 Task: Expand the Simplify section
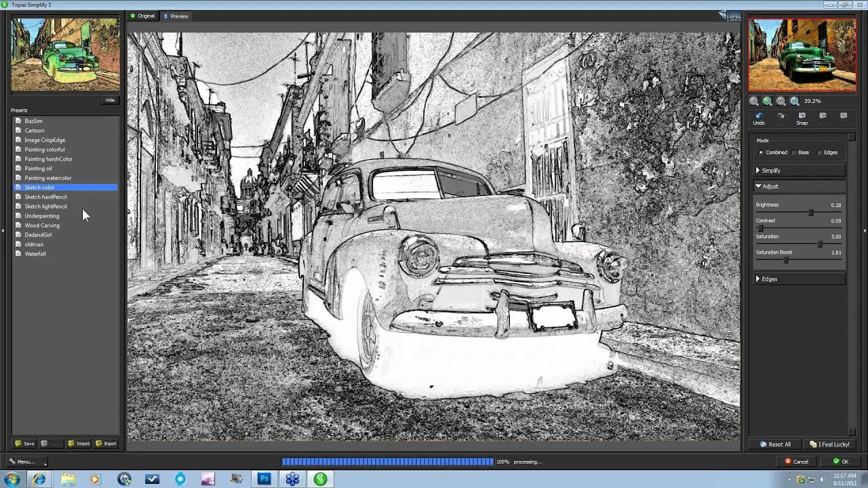800,171
